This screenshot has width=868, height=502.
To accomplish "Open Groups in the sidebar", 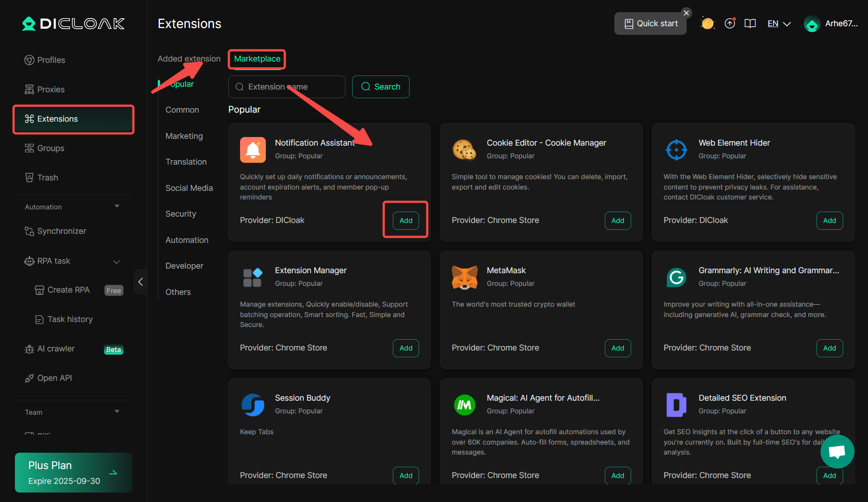I will point(45,148).
